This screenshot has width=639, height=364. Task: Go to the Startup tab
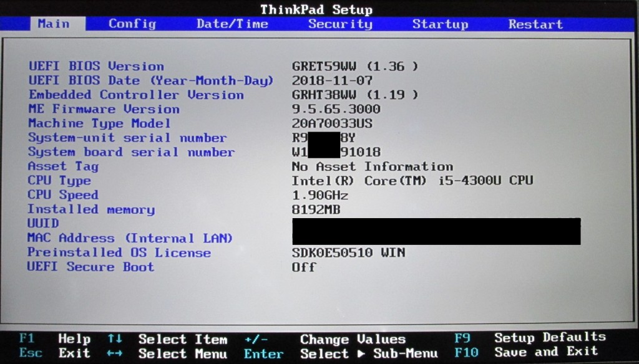coord(440,24)
